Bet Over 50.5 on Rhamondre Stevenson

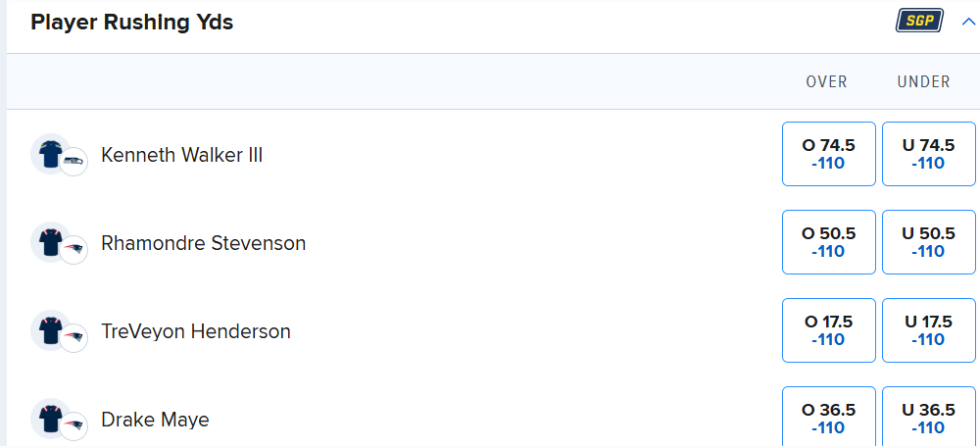(x=828, y=242)
